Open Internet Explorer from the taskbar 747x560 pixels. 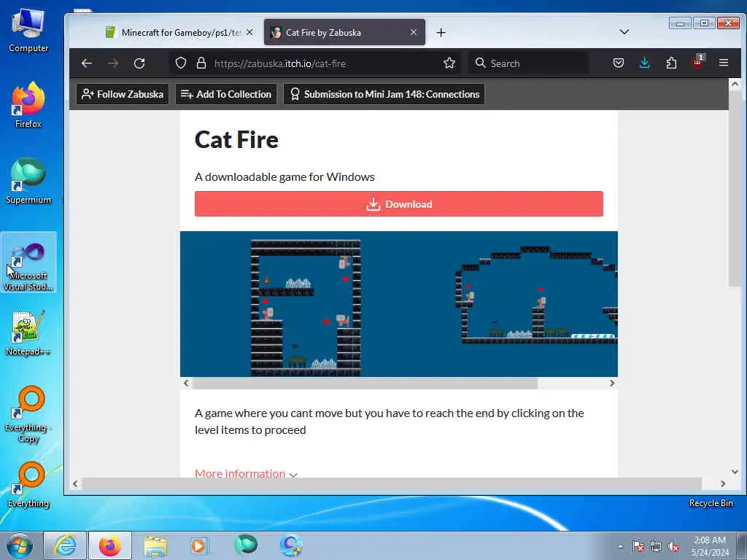65,545
